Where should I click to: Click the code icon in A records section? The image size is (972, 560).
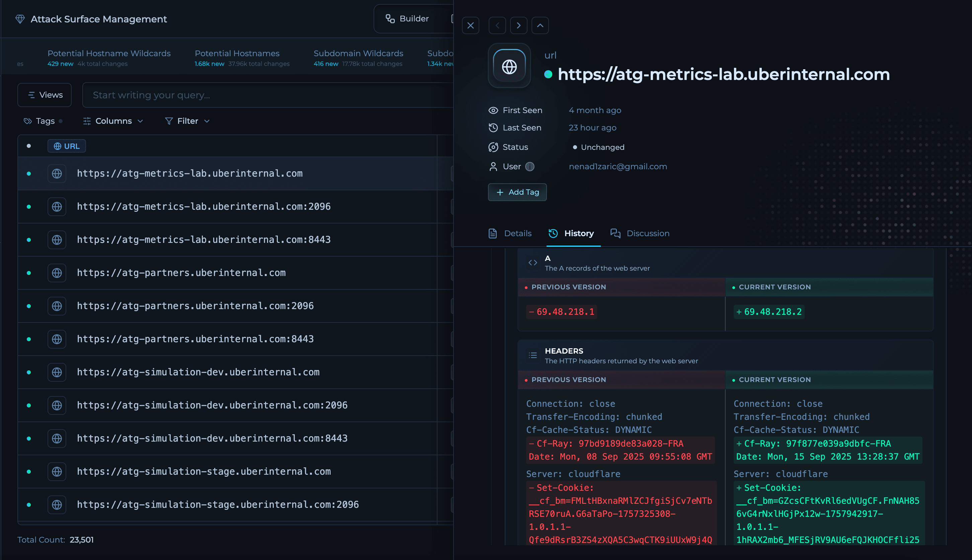point(533,263)
